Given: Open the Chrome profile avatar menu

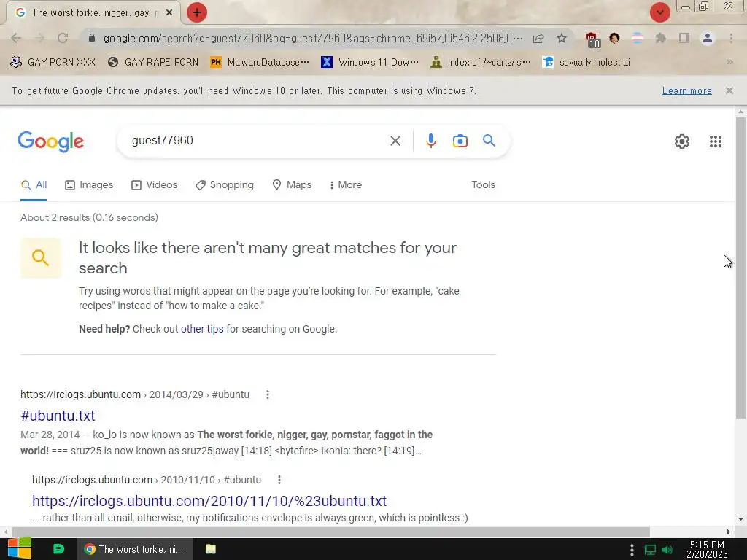Looking at the screenshot, I should [x=708, y=38].
